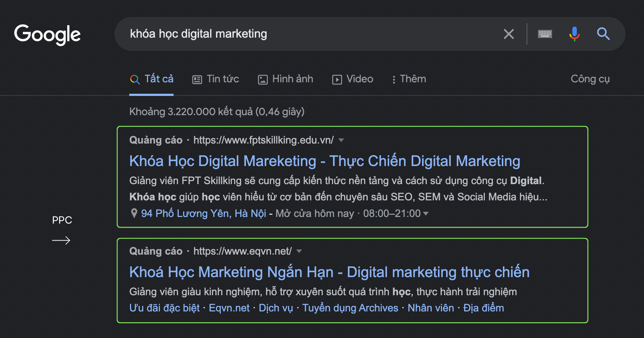Switch to the 'Video' tab
Viewport: 644px width, 338px height.
tap(353, 79)
